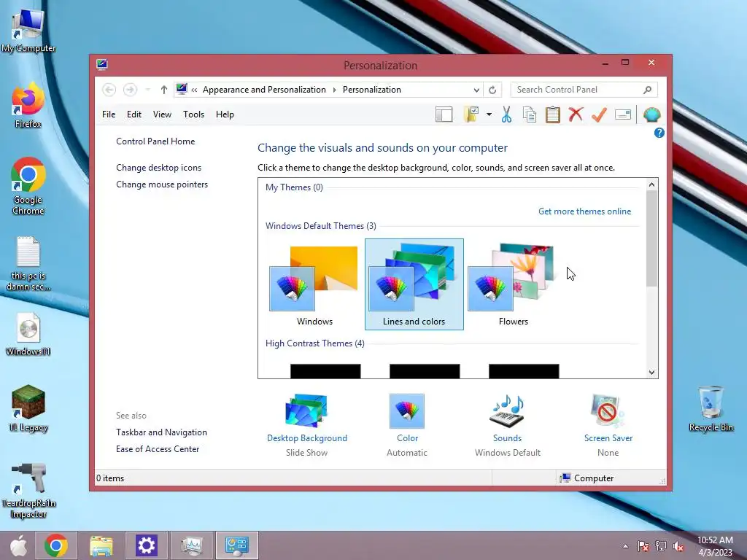Select the Windows11 disc image file
747x560 pixels.
(28, 334)
